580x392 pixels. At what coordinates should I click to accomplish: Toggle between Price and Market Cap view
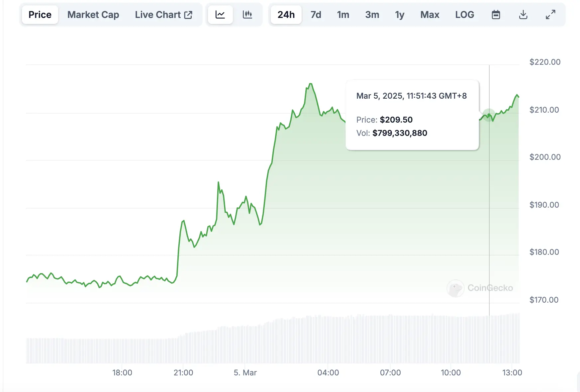coord(40,15)
